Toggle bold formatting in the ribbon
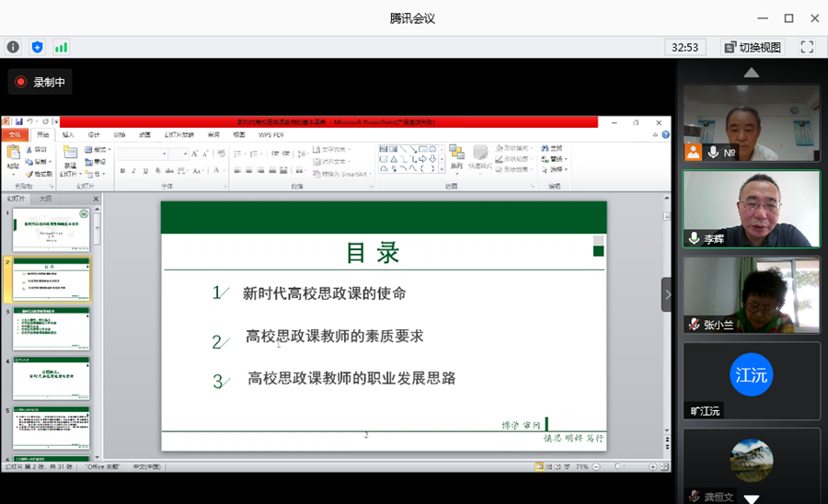 (121, 170)
